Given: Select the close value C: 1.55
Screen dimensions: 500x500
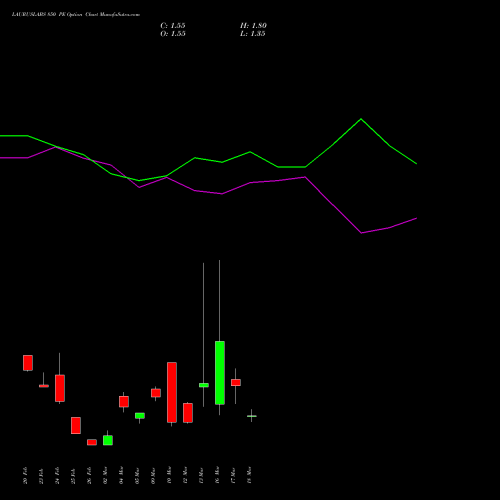Looking at the screenshot, I should tap(173, 26).
